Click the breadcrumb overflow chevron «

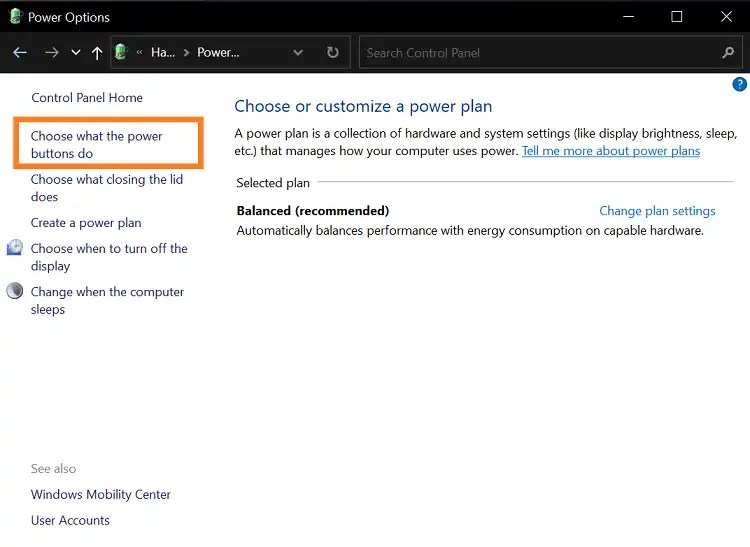tap(139, 53)
